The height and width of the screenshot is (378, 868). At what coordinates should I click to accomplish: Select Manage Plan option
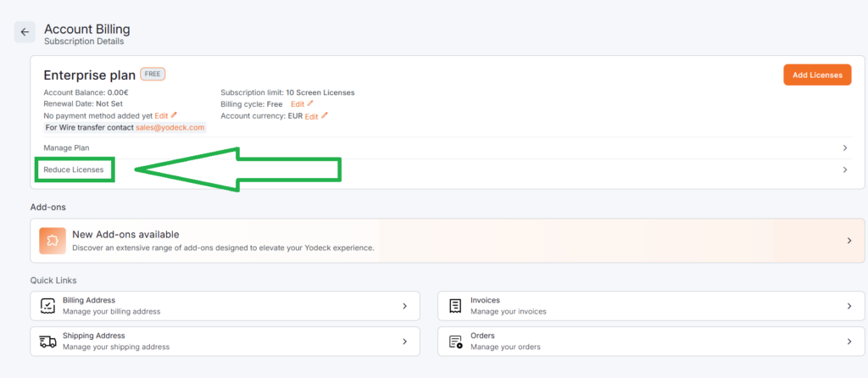pyautogui.click(x=66, y=147)
